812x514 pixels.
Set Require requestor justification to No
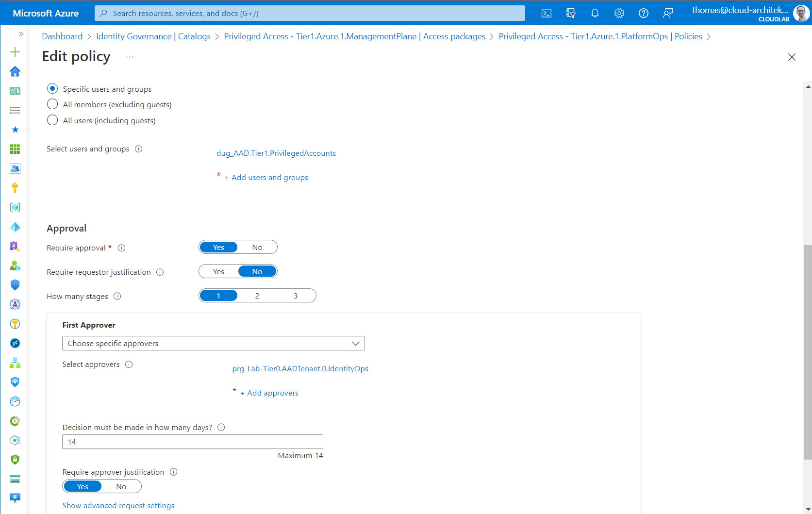tap(257, 272)
